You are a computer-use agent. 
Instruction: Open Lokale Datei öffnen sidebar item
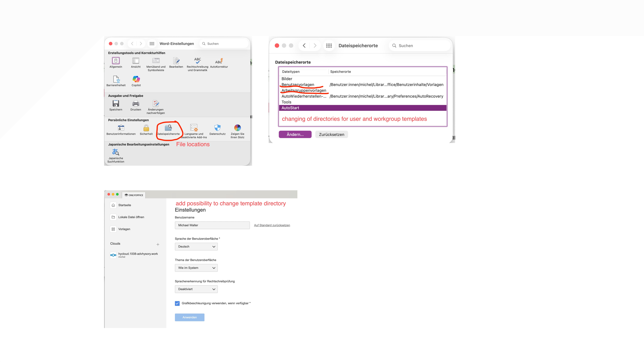[x=131, y=217]
